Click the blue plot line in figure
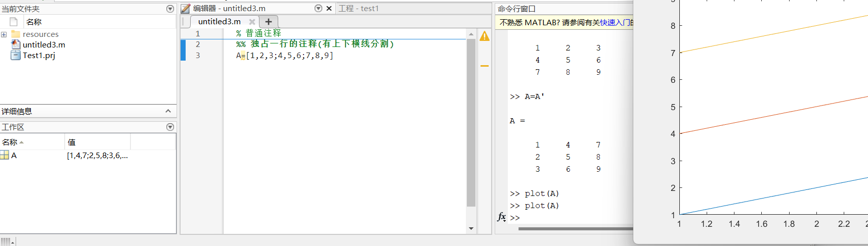This screenshot has width=868, height=246. (774, 195)
